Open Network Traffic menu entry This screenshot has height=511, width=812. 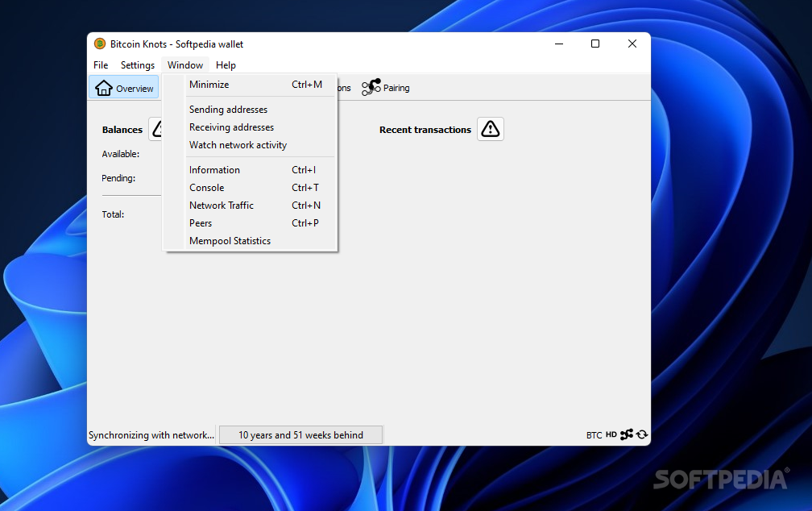point(250,206)
